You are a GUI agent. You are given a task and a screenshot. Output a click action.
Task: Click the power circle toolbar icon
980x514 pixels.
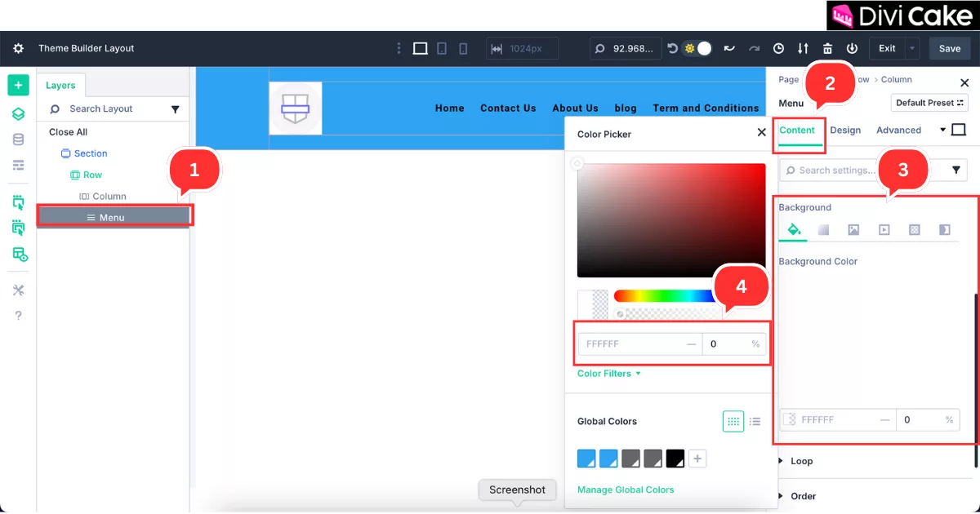click(852, 48)
